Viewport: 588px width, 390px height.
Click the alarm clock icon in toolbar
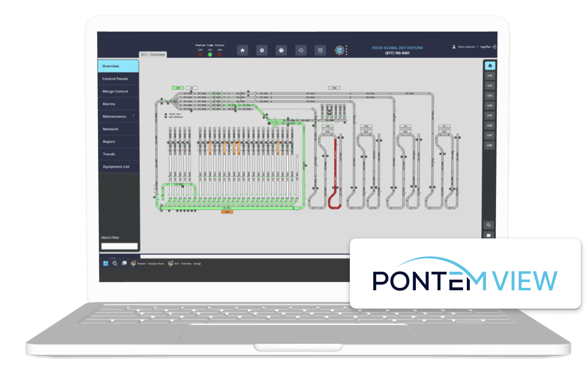pyautogui.click(x=320, y=50)
